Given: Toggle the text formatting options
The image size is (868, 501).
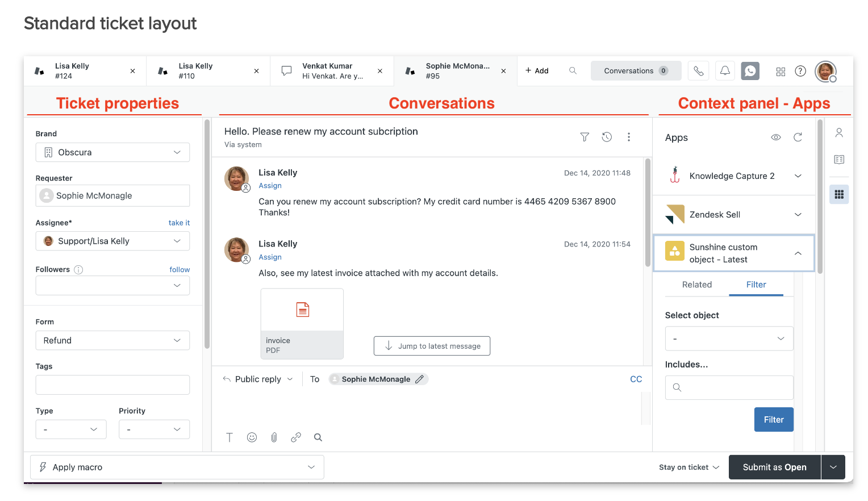Looking at the screenshot, I should coord(229,437).
